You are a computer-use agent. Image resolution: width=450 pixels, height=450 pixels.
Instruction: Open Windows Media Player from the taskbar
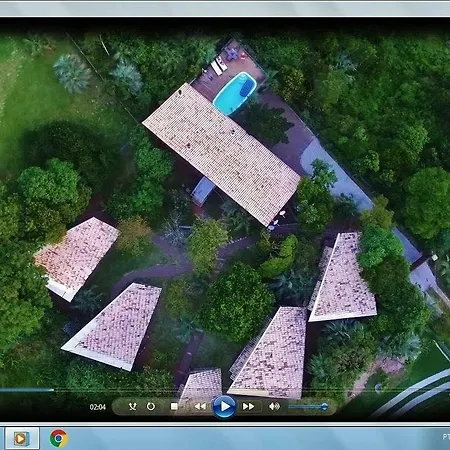(x=20, y=438)
